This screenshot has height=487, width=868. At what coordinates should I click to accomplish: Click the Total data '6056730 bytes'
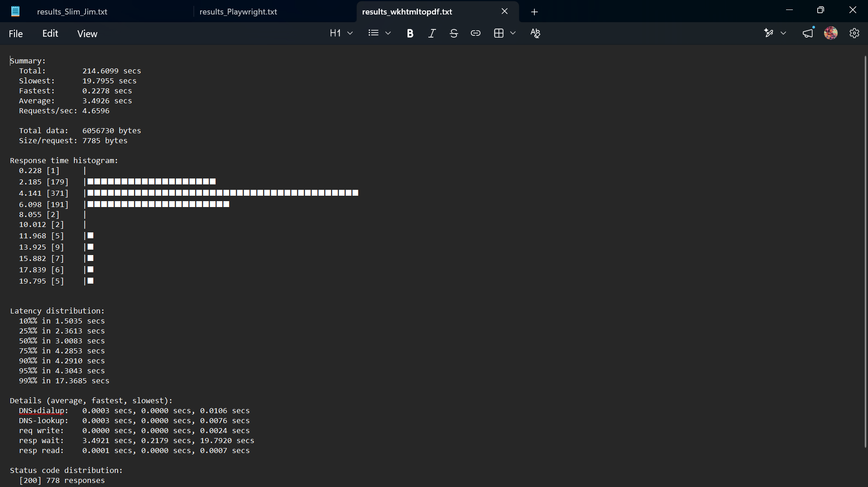pyautogui.click(x=111, y=130)
